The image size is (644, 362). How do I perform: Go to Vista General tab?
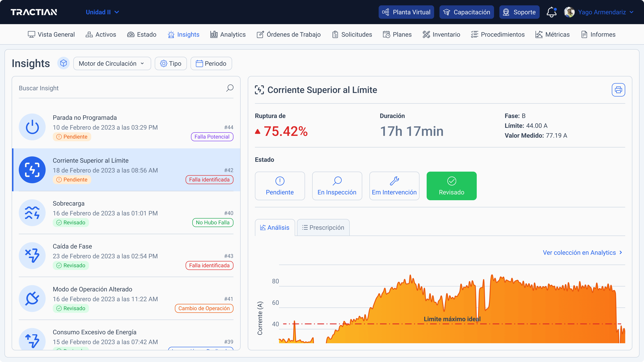coord(51,34)
